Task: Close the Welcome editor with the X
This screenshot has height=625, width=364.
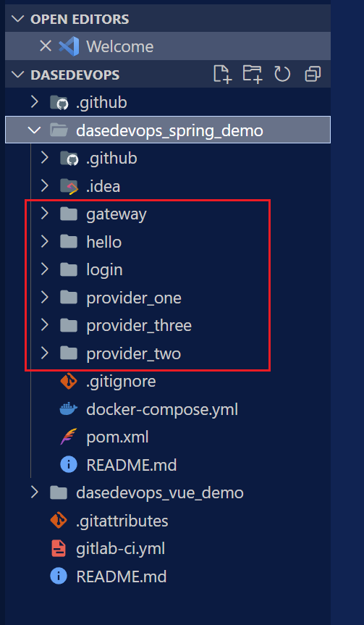Action: 46,46
